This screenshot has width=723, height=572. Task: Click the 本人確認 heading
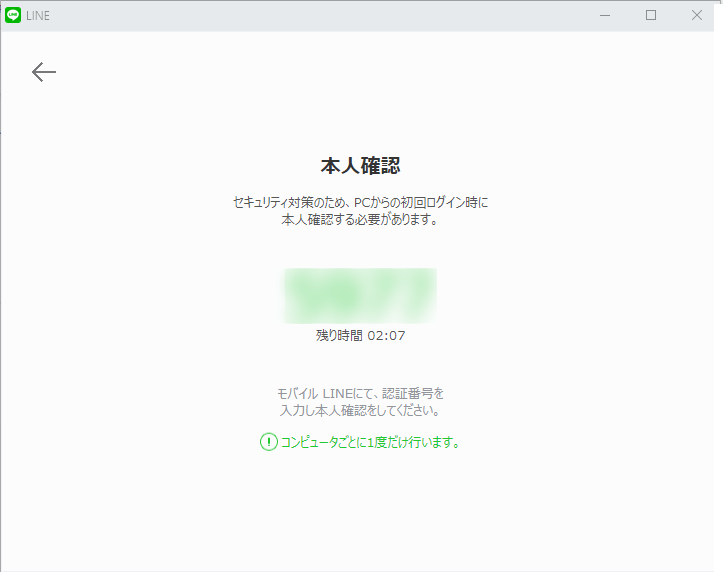[361, 166]
